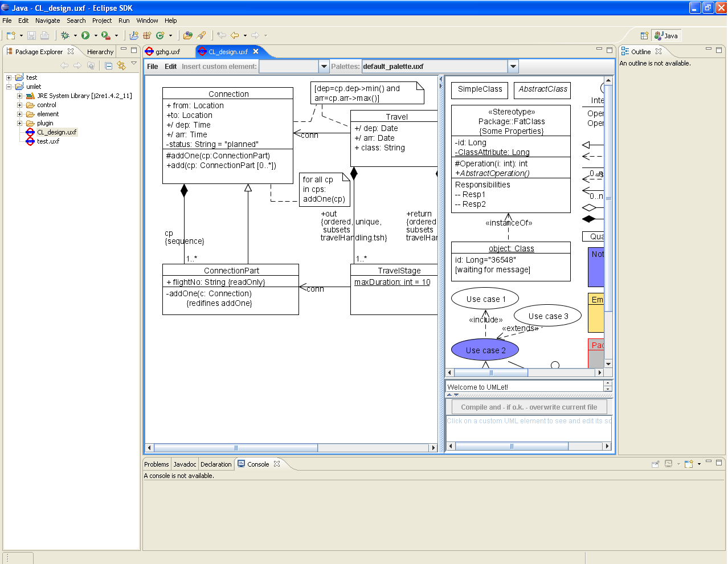Click the Debug bug icon

pos(65,35)
